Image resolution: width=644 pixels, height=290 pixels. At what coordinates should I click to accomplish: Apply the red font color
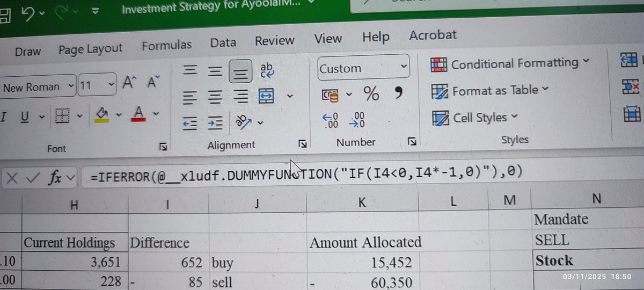pyautogui.click(x=139, y=113)
